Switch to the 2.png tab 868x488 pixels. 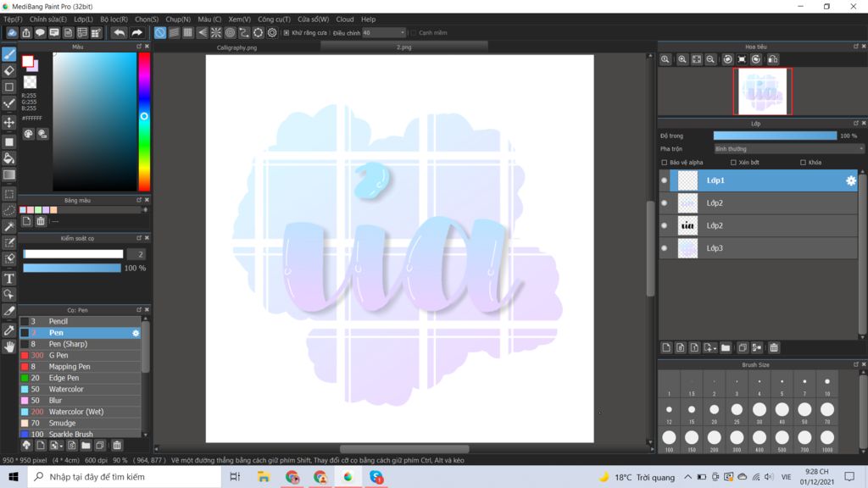pos(404,47)
